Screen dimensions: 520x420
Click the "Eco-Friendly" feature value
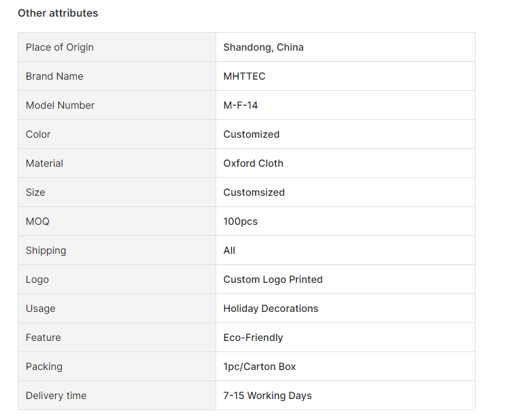click(253, 338)
